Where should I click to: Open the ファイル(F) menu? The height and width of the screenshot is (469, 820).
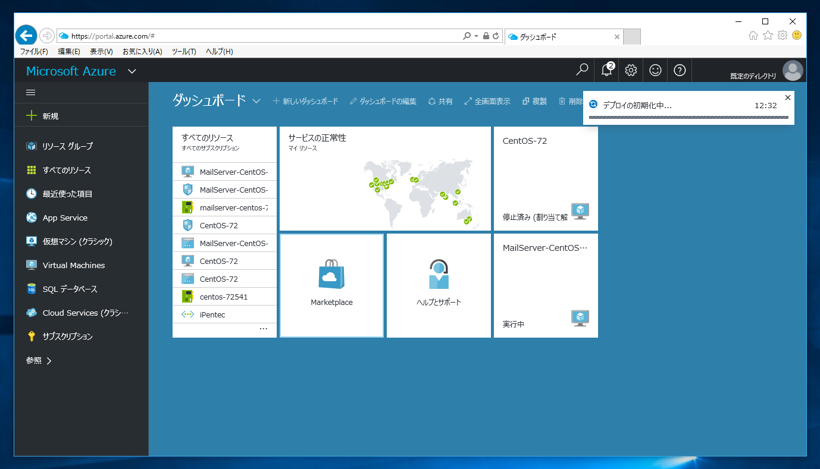point(33,51)
